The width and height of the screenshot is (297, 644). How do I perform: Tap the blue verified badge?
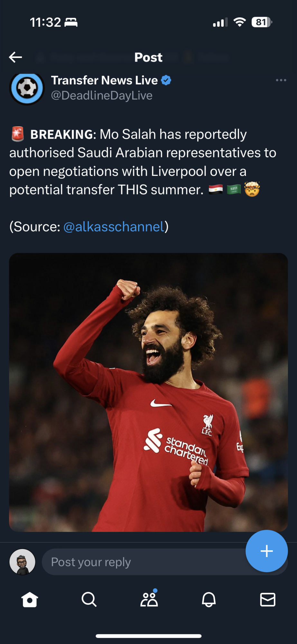166,80
